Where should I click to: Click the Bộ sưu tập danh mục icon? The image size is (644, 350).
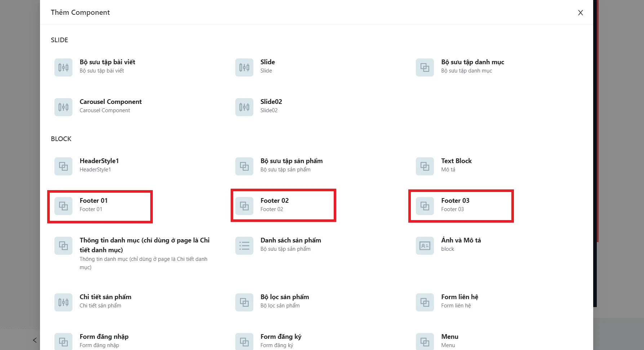click(425, 67)
